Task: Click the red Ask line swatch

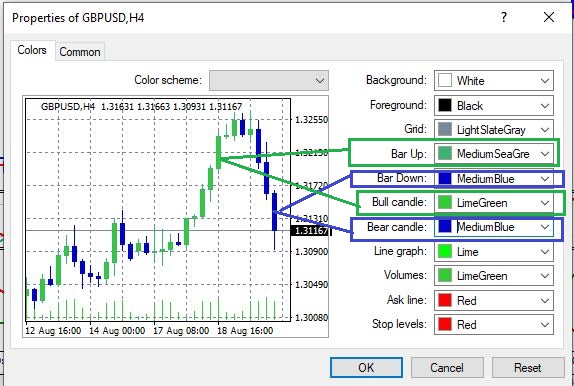Action: [x=445, y=301]
